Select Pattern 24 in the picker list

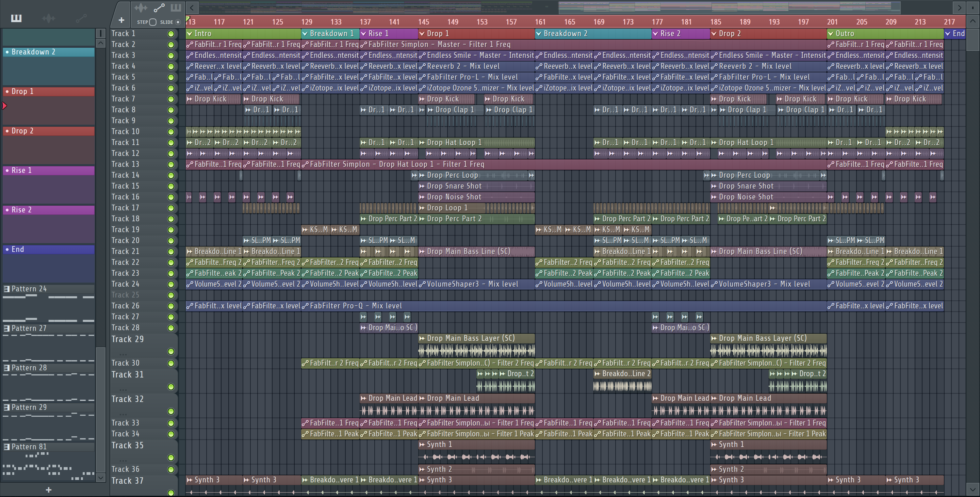[29, 289]
